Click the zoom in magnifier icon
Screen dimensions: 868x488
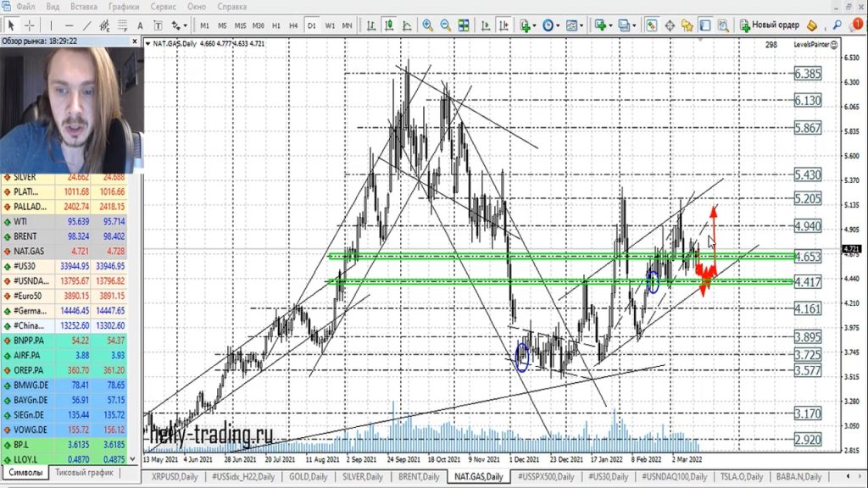tap(428, 25)
